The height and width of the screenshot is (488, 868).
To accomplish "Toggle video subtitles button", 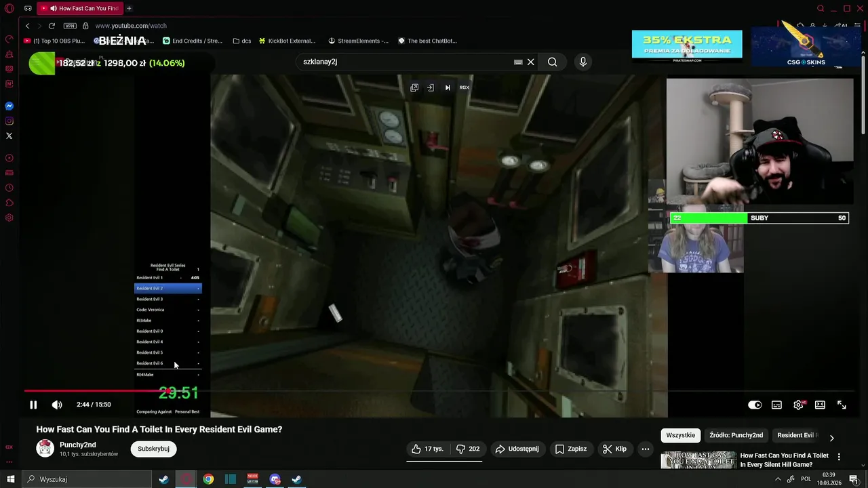I will tap(776, 405).
